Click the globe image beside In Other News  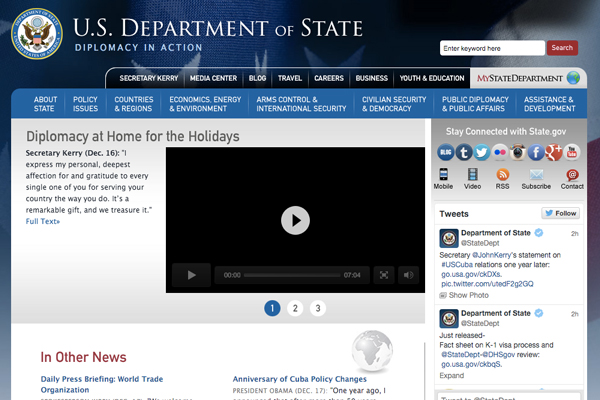click(372, 351)
